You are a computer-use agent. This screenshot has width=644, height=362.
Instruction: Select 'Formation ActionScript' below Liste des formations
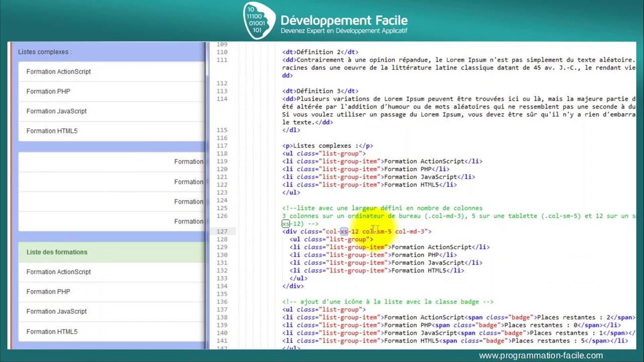[112, 272]
